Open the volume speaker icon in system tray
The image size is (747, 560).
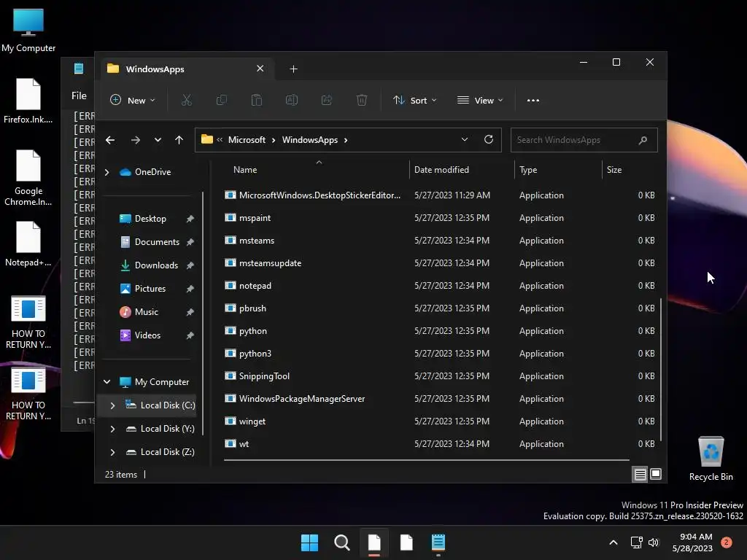(x=654, y=542)
